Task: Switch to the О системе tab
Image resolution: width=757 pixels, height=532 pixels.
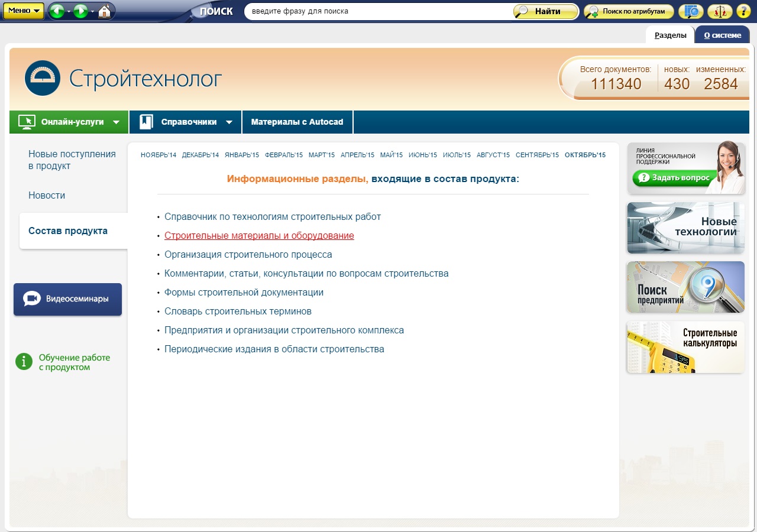Action: click(x=722, y=35)
